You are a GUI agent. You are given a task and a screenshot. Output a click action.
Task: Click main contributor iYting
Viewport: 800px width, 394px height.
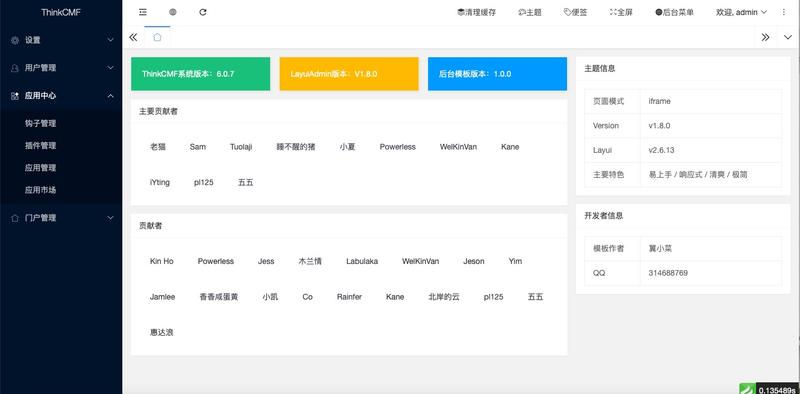pyautogui.click(x=160, y=182)
